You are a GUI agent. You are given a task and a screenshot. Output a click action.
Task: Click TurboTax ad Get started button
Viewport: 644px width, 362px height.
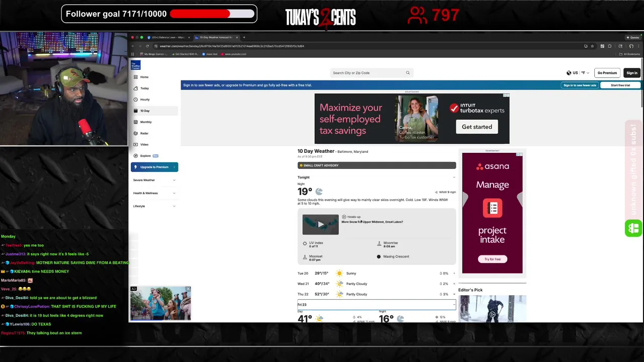pyautogui.click(x=477, y=127)
